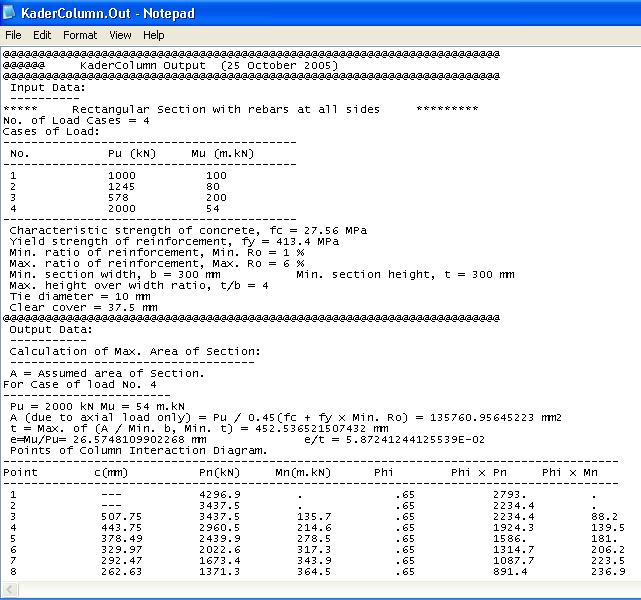Place cursor at 'For Case of load No. 4'
The height and width of the screenshot is (600, 641).
[80, 384]
